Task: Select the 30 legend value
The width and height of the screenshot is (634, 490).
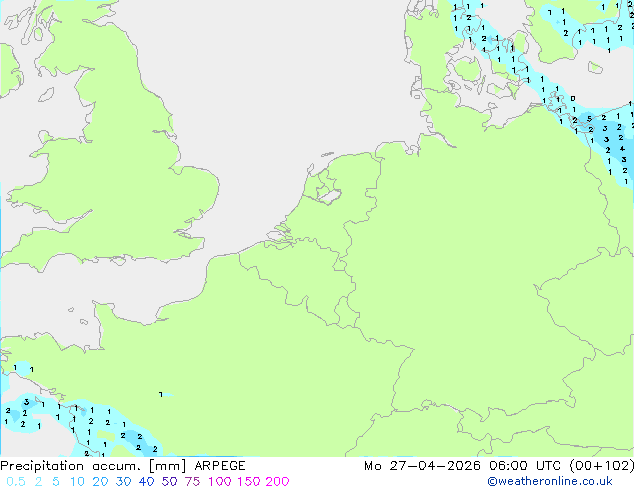Action: [x=123, y=482]
